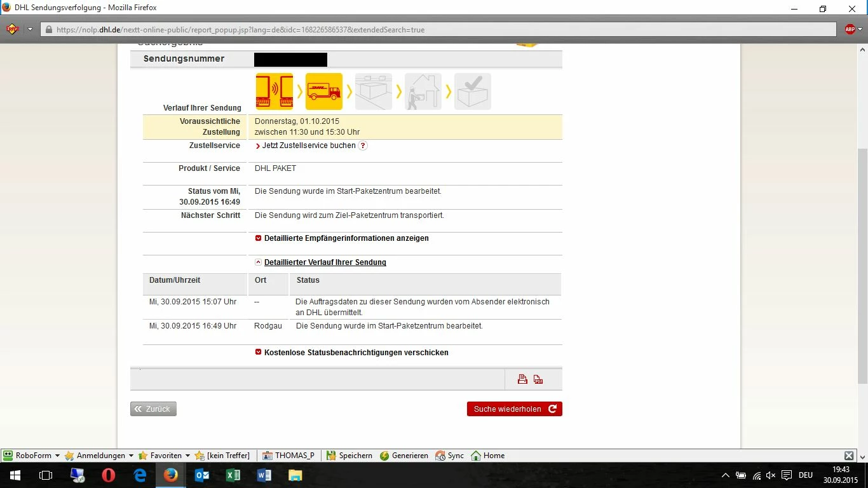The width and height of the screenshot is (868, 488).
Task: Click Speichern in the RoboForm toolbar
Action: (349, 456)
